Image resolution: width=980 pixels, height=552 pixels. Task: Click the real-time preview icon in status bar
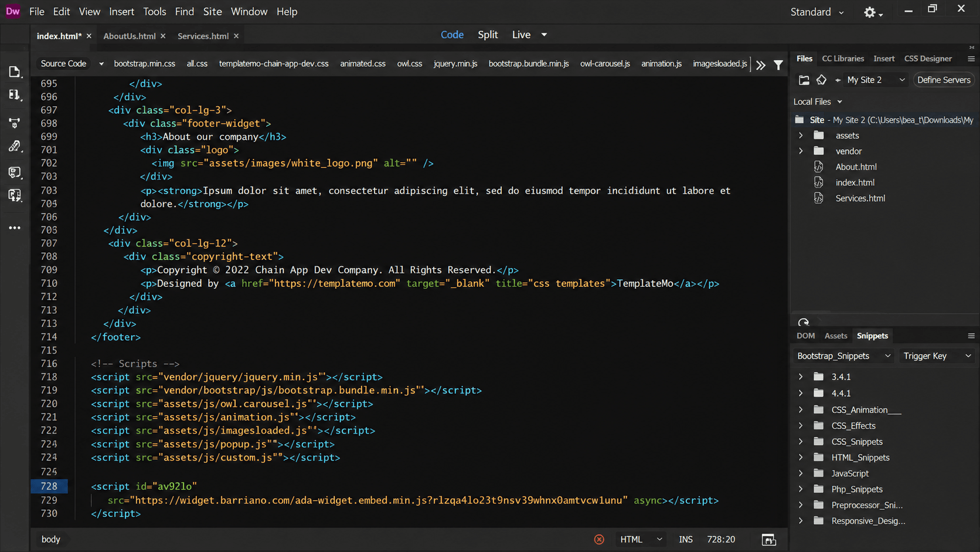click(x=768, y=540)
